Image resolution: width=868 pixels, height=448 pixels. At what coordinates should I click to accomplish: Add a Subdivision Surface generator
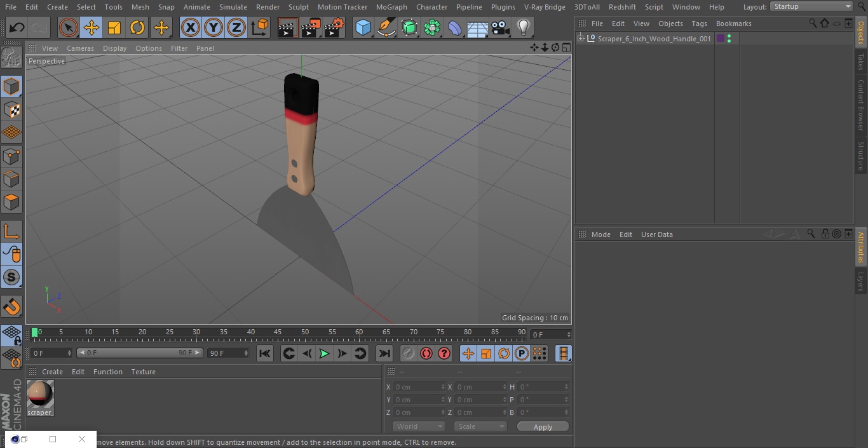pyautogui.click(x=409, y=27)
